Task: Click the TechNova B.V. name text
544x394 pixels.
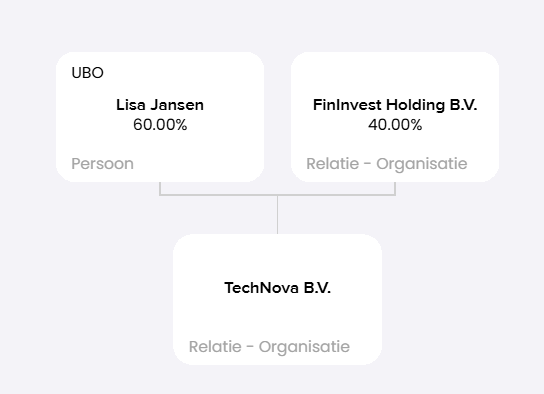Action: point(278,288)
